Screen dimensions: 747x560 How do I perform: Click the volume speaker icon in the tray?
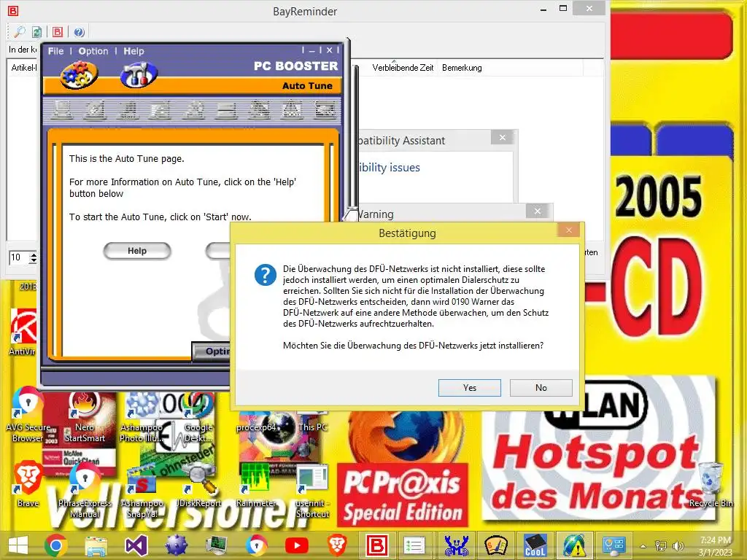click(678, 546)
